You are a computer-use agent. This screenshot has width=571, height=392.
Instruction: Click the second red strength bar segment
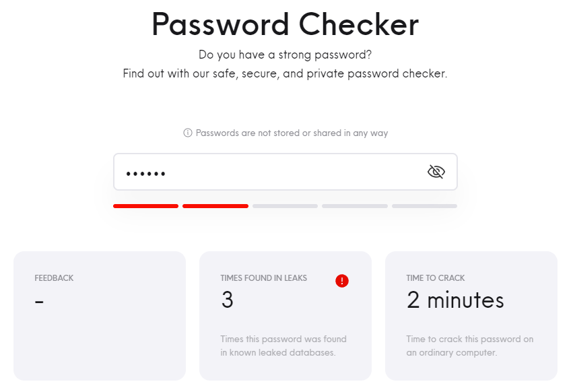tap(215, 206)
